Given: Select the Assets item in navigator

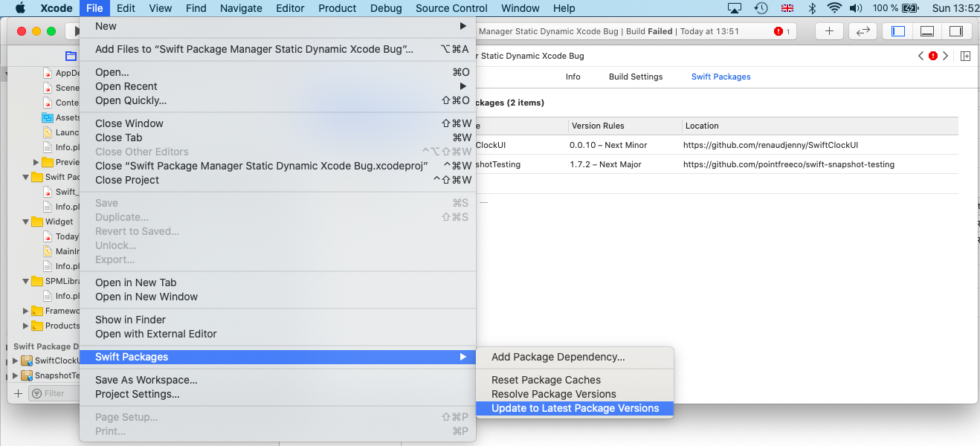Looking at the screenshot, I should coord(61,117).
